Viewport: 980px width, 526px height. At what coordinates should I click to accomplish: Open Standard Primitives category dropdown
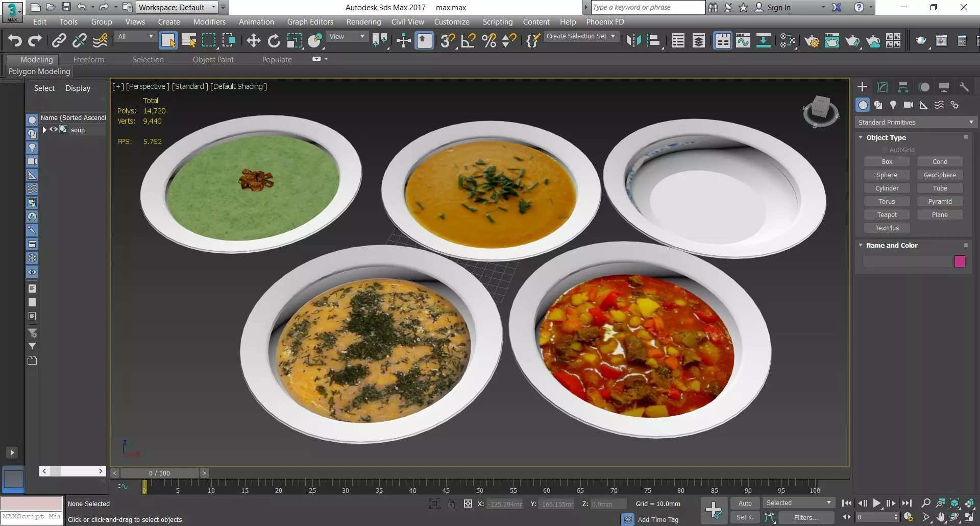(916, 123)
